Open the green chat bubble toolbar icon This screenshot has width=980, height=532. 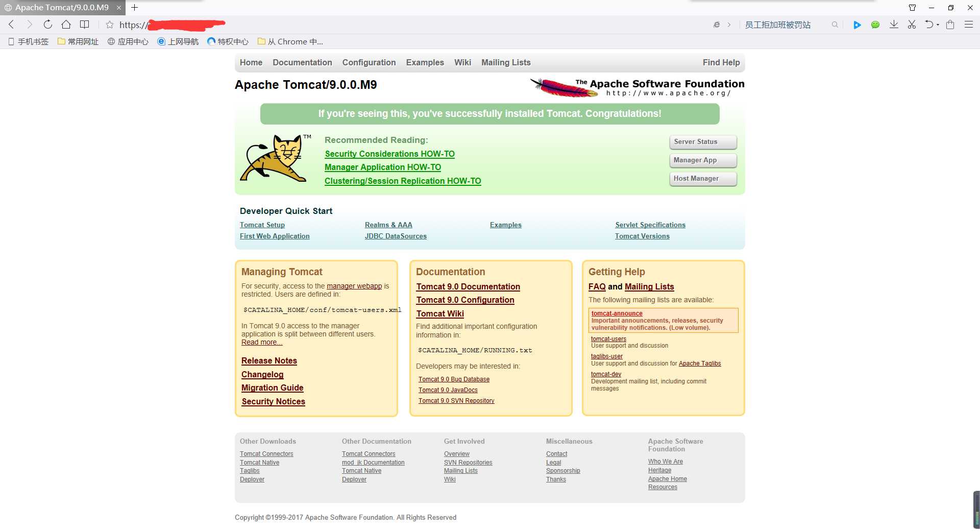(875, 25)
